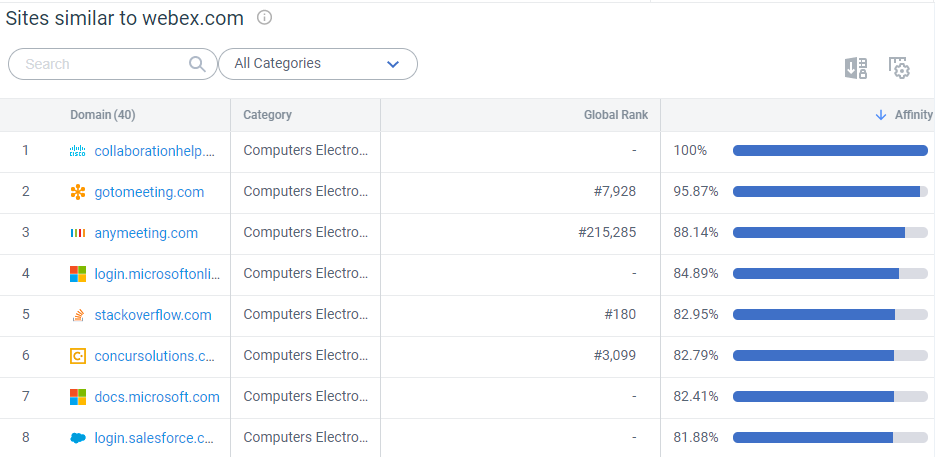Viewport: 935px width, 457px height.
Task: Click affinity value 82.41%
Action: (696, 396)
